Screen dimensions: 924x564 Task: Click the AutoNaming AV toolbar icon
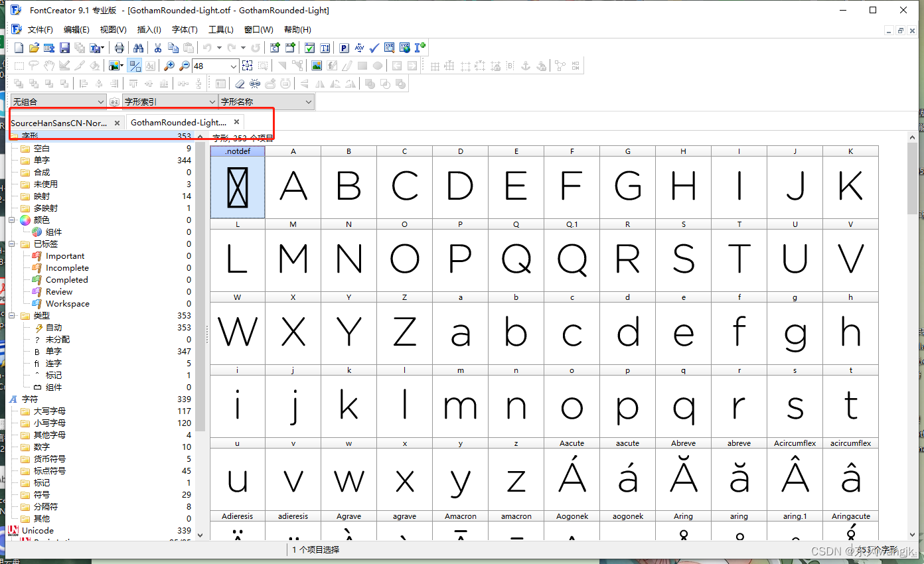359,48
